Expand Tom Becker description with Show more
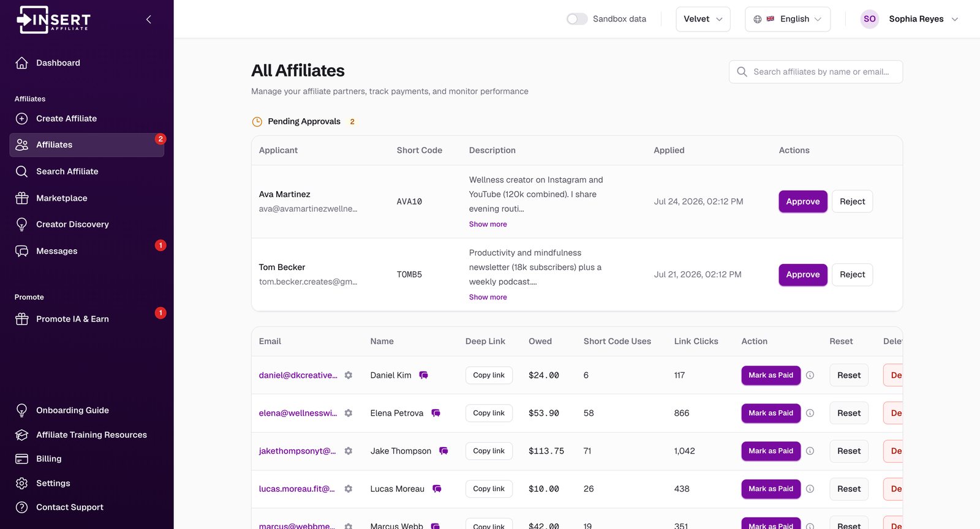The width and height of the screenshot is (980, 529). click(x=488, y=297)
